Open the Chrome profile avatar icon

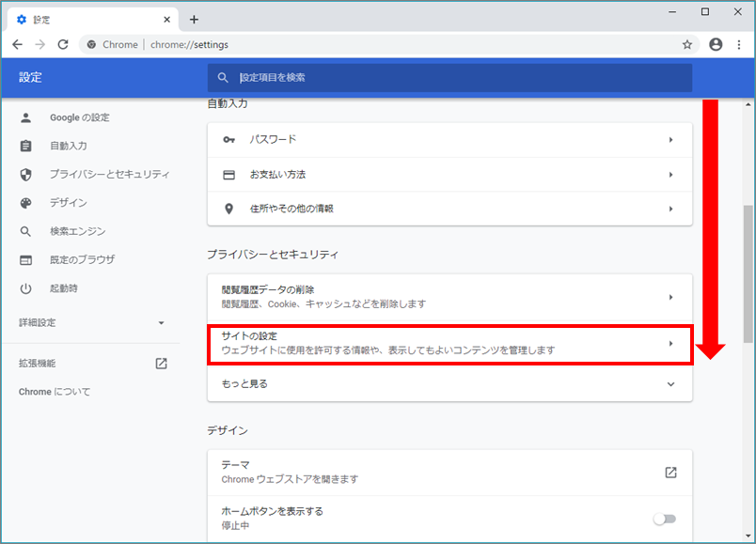[x=716, y=44]
